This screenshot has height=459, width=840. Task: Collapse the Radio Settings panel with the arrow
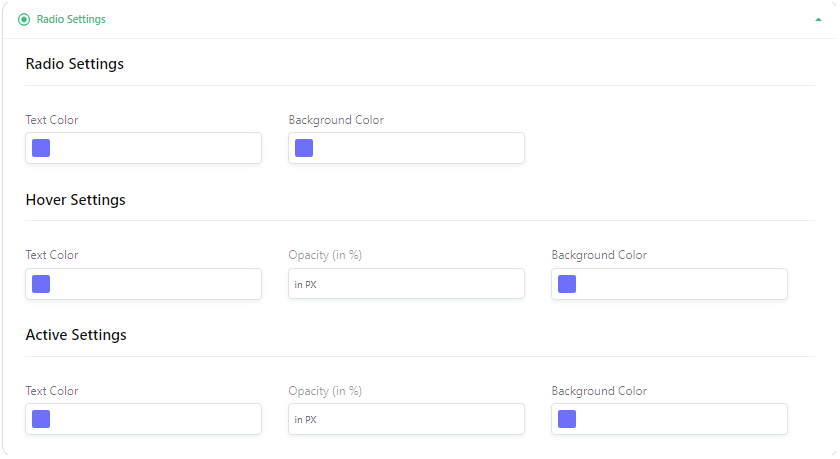pos(818,20)
